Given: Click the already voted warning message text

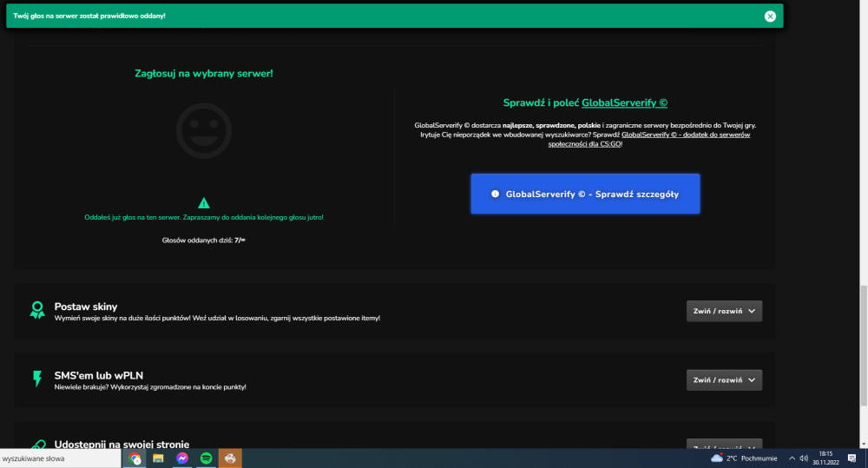Looking at the screenshot, I should [x=204, y=218].
